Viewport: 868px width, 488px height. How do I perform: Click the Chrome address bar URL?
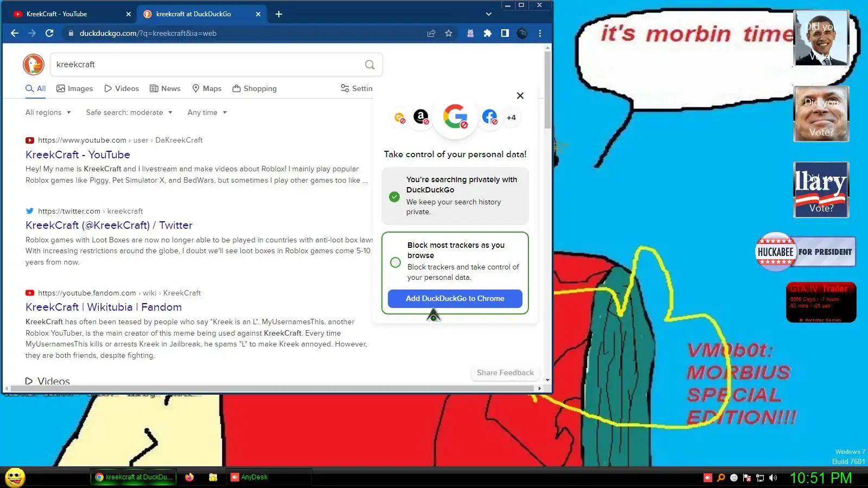click(148, 33)
